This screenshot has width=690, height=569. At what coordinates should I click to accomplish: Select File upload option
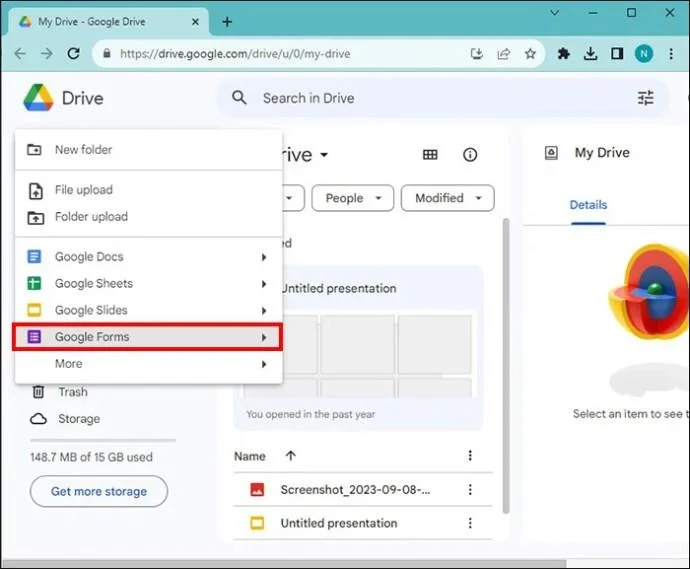click(x=83, y=190)
